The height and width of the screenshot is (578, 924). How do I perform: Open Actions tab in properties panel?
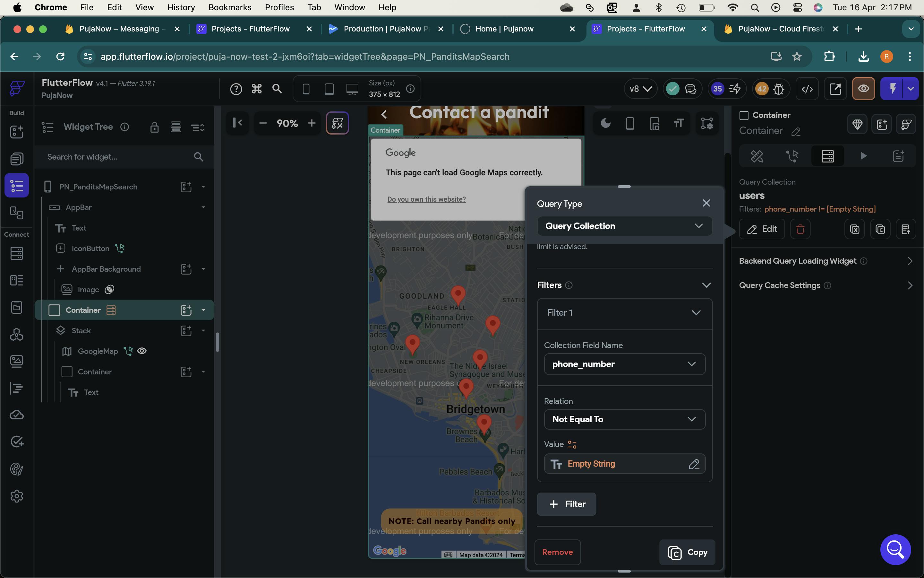[x=792, y=156]
